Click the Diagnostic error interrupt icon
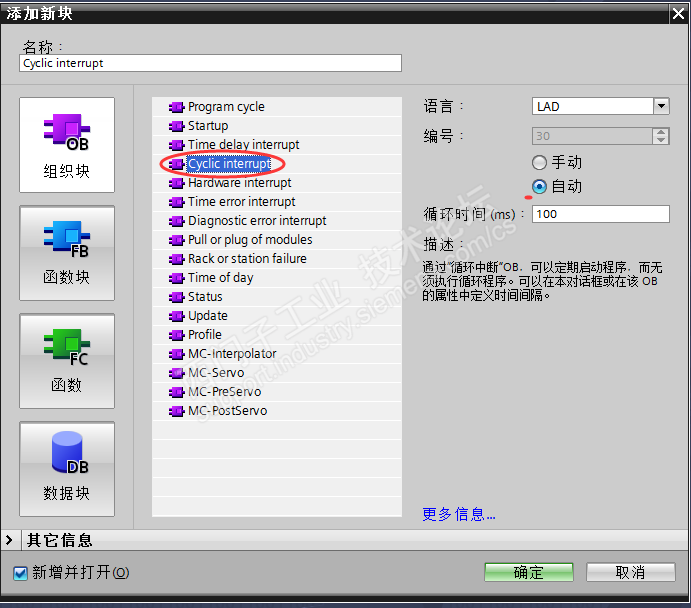Screen dimensions: 691x608 pyautogui.click(x=176, y=221)
